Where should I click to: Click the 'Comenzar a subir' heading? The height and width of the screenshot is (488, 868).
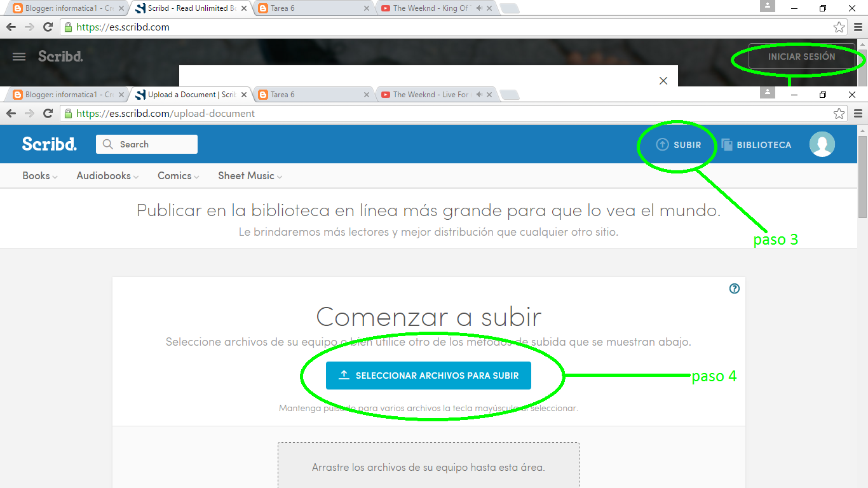(429, 316)
